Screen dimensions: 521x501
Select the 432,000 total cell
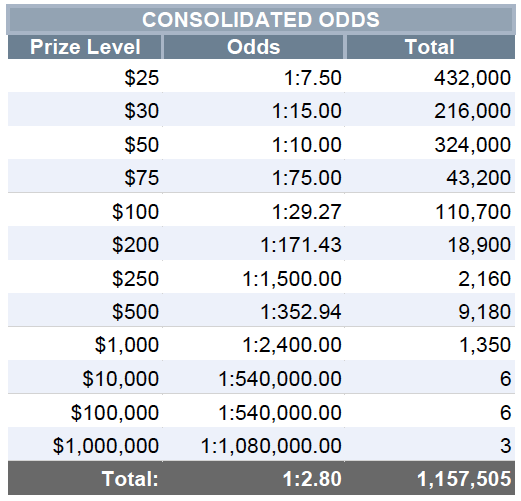(430, 76)
